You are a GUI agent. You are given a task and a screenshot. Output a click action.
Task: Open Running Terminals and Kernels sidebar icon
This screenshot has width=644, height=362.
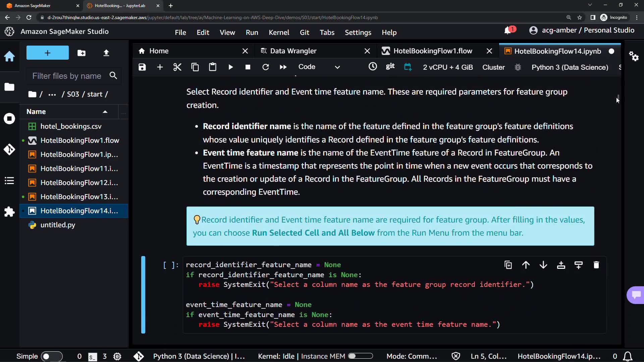(9, 119)
